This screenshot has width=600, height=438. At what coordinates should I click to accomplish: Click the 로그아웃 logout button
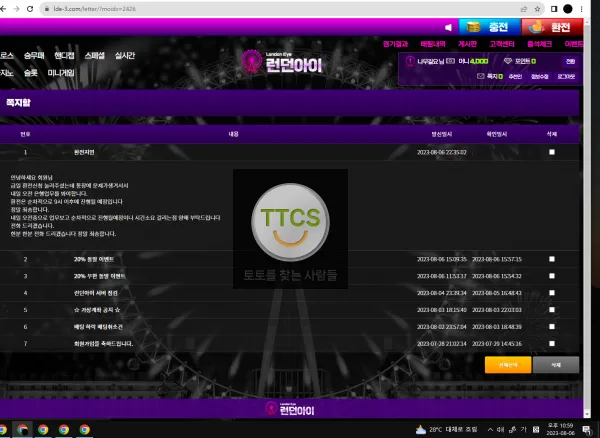[566, 77]
